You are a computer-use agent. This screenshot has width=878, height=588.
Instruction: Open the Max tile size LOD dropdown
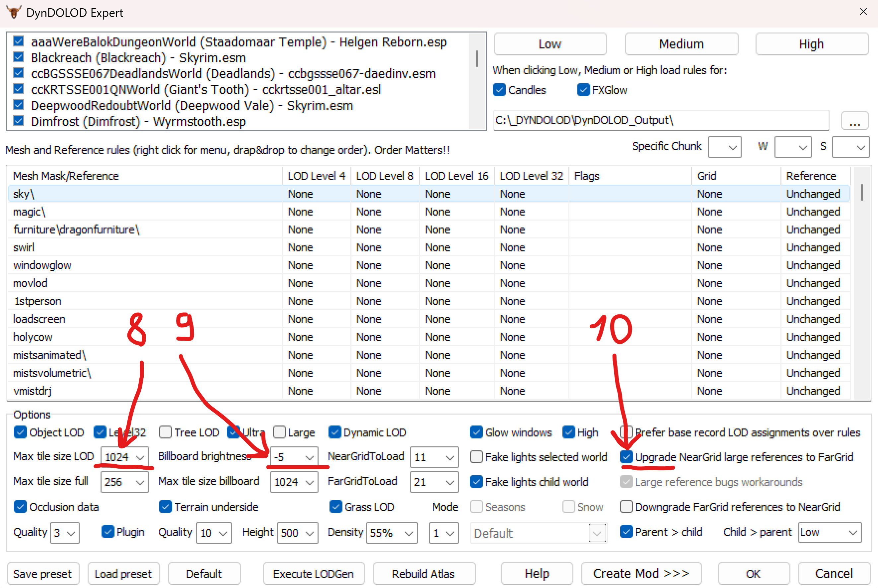tap(140, 458)
